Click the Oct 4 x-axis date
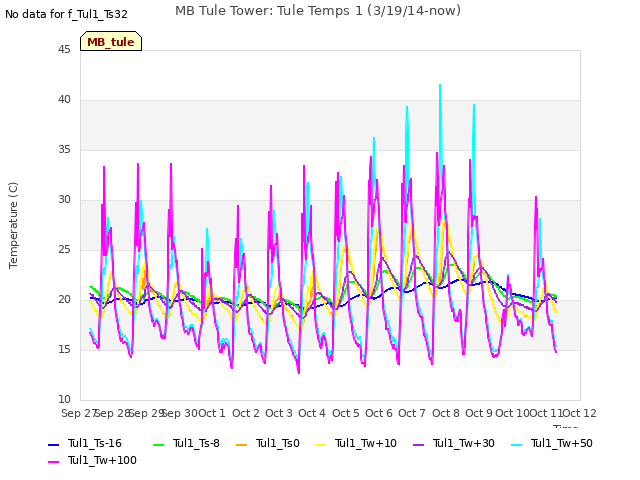 point(312,413)
